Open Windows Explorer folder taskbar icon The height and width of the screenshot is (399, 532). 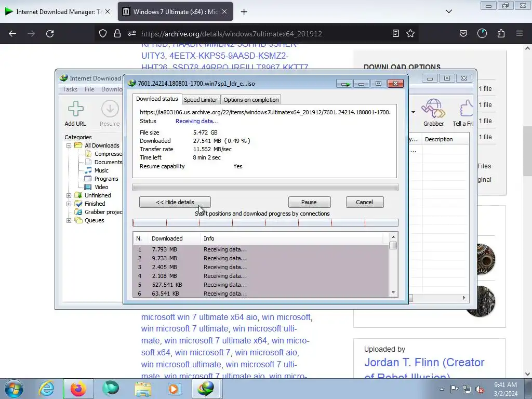click(x=143, y=389)
